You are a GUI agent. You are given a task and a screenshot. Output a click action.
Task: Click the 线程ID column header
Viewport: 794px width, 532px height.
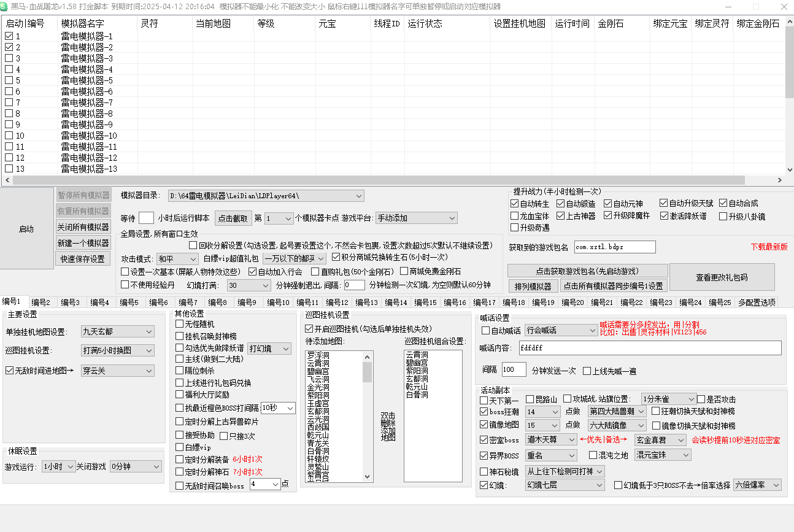click(387, 24)
